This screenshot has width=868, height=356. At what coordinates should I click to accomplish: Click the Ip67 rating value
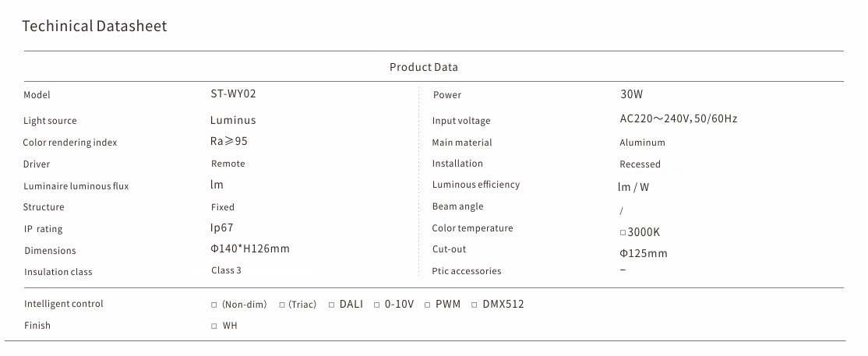(x=222, y=228)
